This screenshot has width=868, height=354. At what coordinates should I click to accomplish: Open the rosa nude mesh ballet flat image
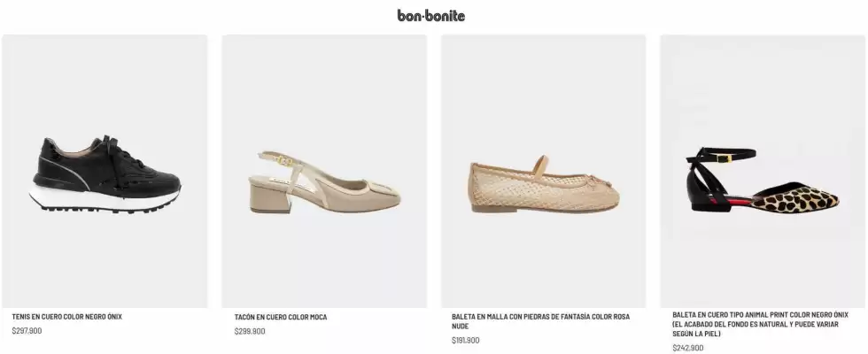544,171
